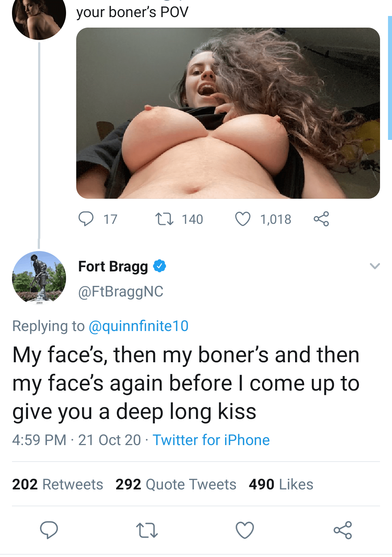This screenshot has height=557, width=392.
Task: Open the tweet options chevron menu
Action: click(375, 266)
